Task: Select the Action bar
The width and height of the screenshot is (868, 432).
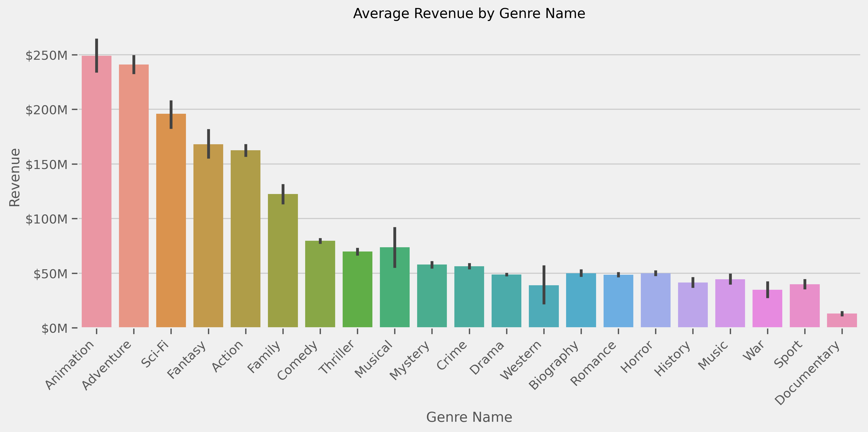Action: (246, 238)
